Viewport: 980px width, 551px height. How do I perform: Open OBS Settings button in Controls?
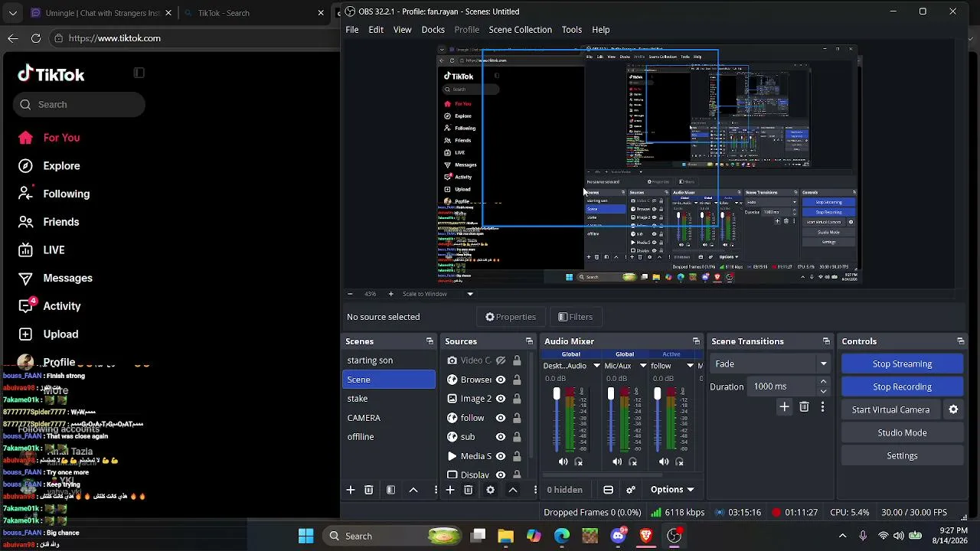(902, 456)
